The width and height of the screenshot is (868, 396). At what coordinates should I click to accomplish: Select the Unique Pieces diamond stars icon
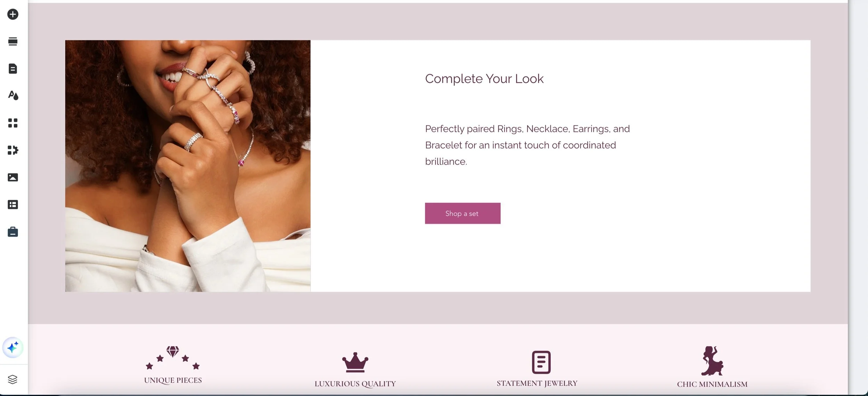173,358
